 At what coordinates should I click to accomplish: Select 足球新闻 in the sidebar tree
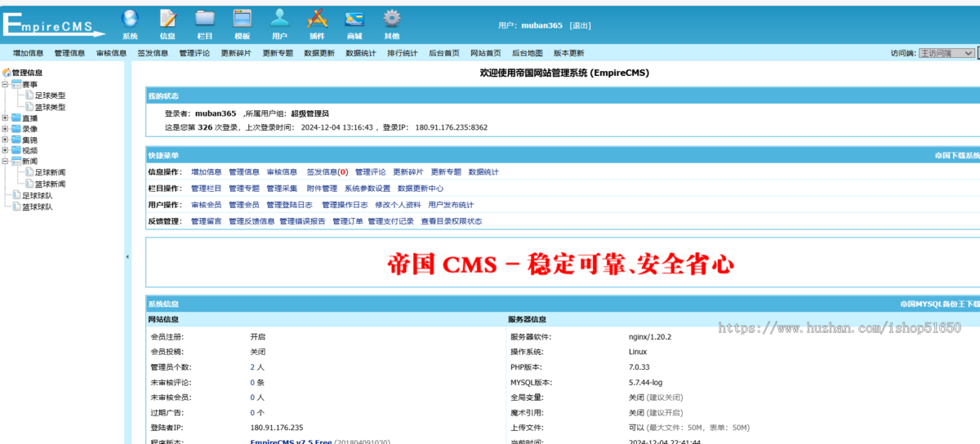pos(50,172)
